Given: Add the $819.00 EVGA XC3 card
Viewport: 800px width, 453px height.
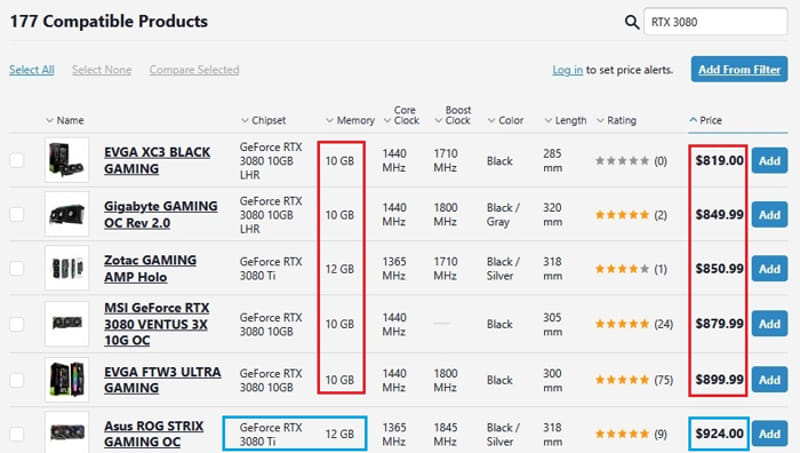Looking at the screenshot, I should [769, 161].
